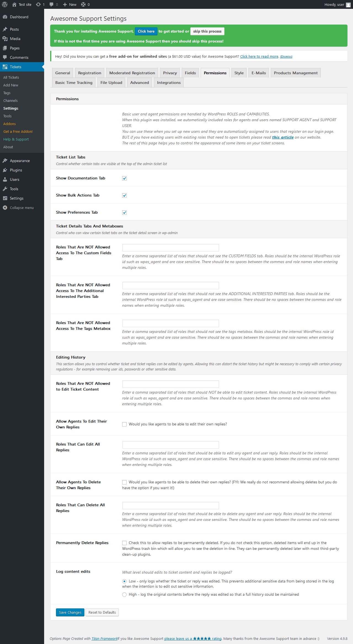Click the Dashboard gauge icon
This screenshot has height=644, width=353.
(5, 17)
